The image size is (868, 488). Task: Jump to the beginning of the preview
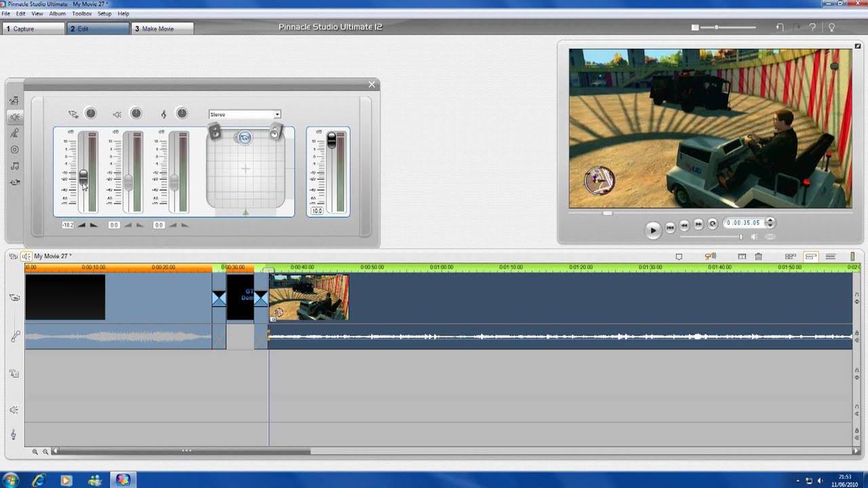pyautogui.click(x=671, y=228)
